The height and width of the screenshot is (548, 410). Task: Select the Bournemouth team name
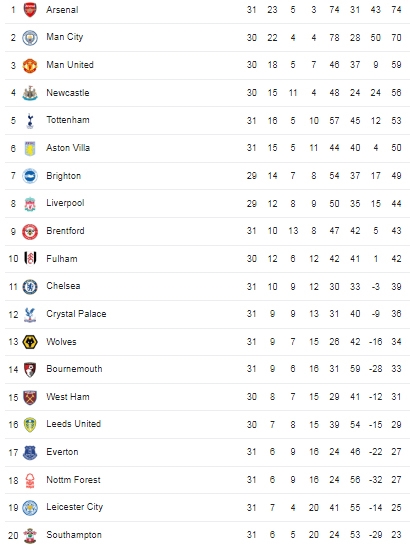point(74,369)
